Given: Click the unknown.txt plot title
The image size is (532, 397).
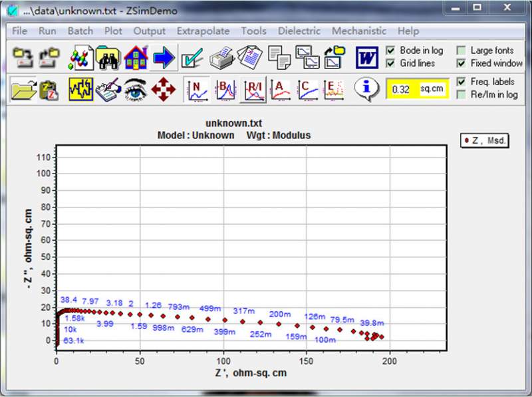Looking at the screenshot, I should pos(234,123).
